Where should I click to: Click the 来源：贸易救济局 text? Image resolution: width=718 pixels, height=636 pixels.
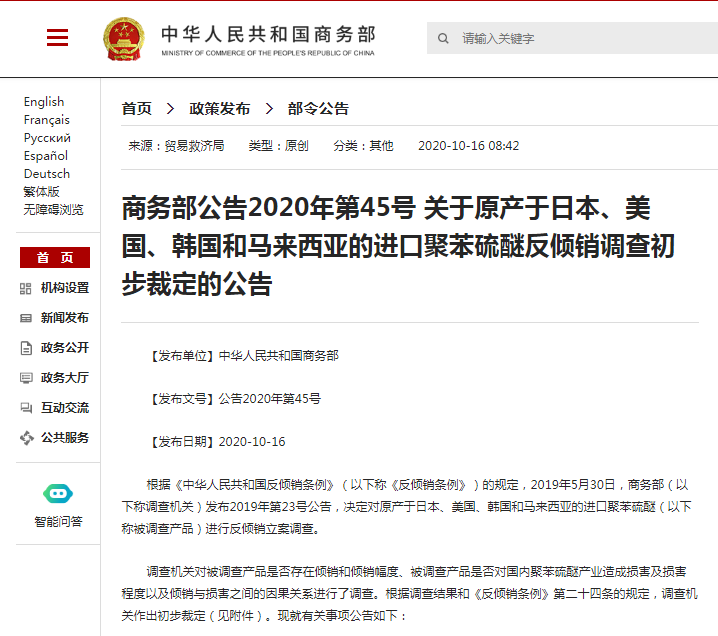tap(176, 146)
